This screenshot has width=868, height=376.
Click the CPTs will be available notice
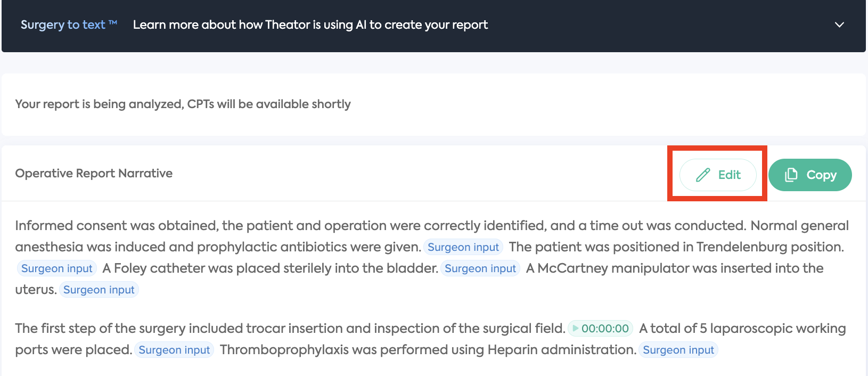point(183,104)
